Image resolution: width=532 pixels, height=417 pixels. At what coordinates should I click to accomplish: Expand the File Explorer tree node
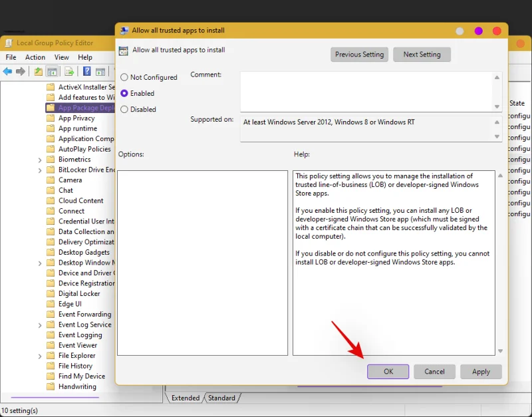(x=40, y=356)
